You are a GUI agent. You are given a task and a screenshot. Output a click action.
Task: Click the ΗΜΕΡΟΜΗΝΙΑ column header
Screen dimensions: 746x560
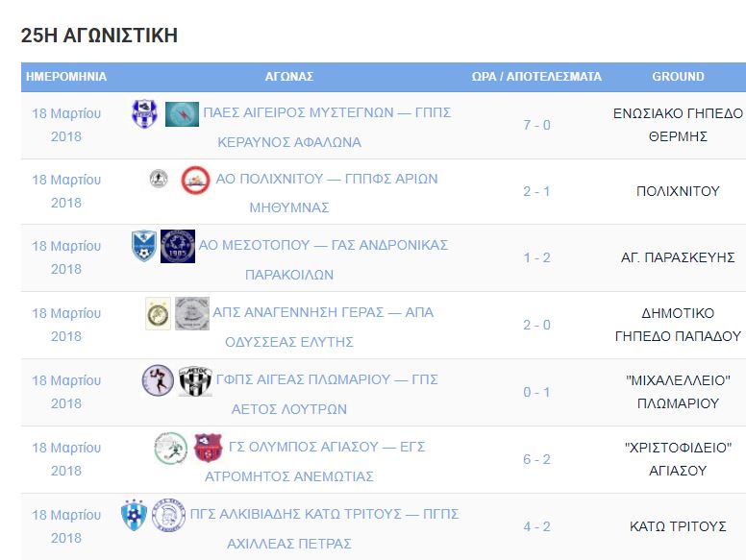(x=66, y=77)
